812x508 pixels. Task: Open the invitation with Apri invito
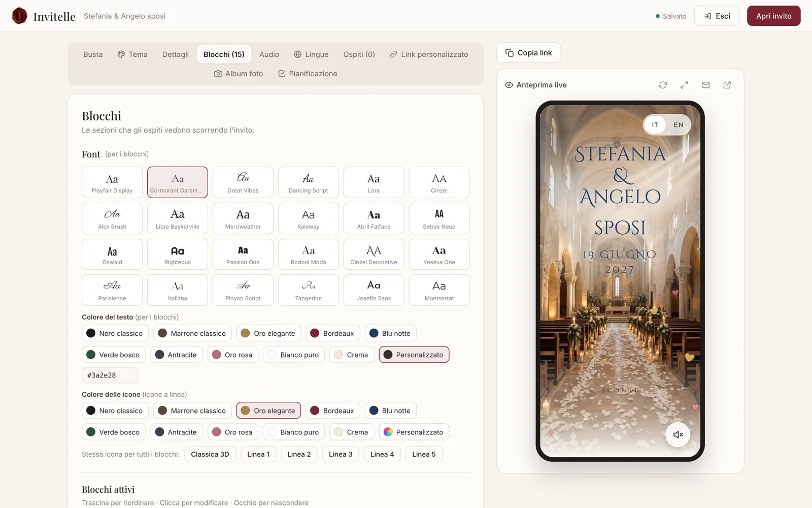(x=773, y=16)
